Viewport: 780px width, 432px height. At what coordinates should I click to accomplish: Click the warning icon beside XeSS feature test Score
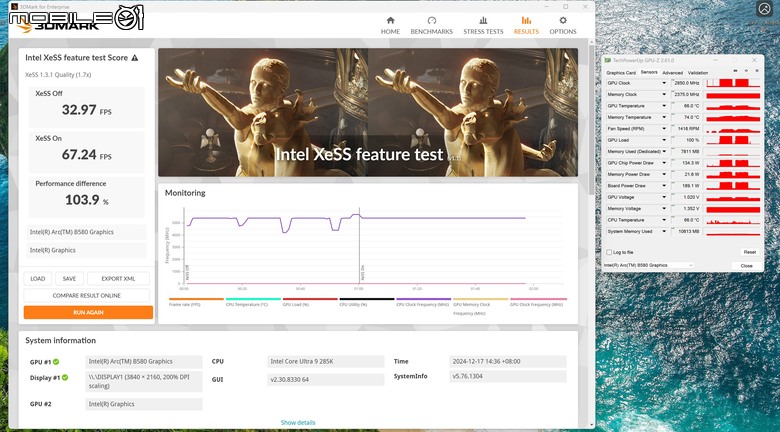[134, 58]
